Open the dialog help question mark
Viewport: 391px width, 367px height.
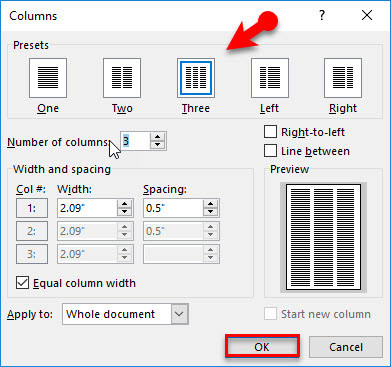322,15
